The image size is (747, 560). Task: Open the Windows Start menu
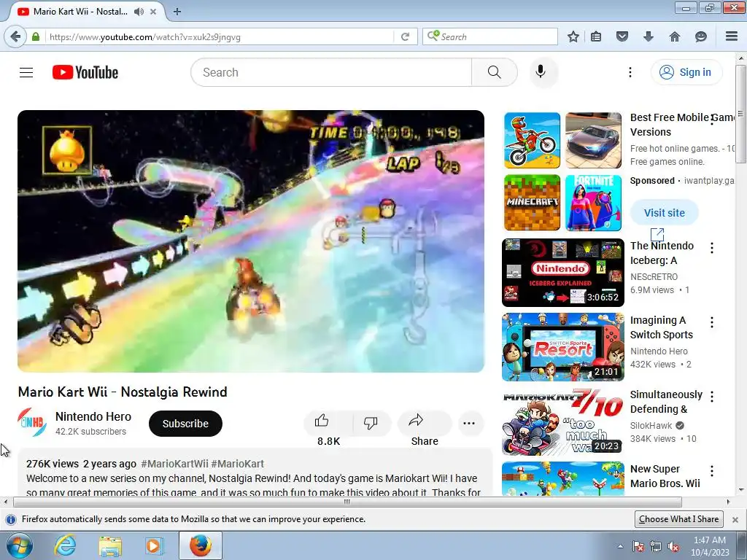point(19,545)
